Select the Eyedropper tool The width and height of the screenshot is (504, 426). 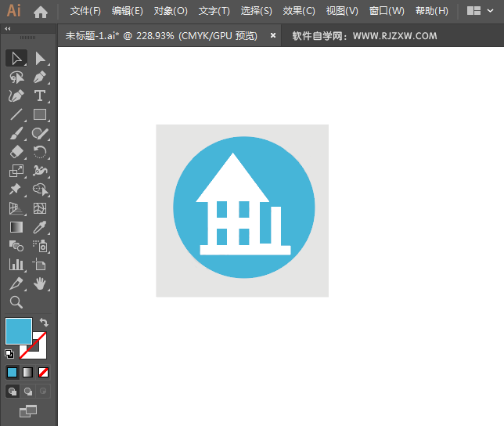click(41, 227)
